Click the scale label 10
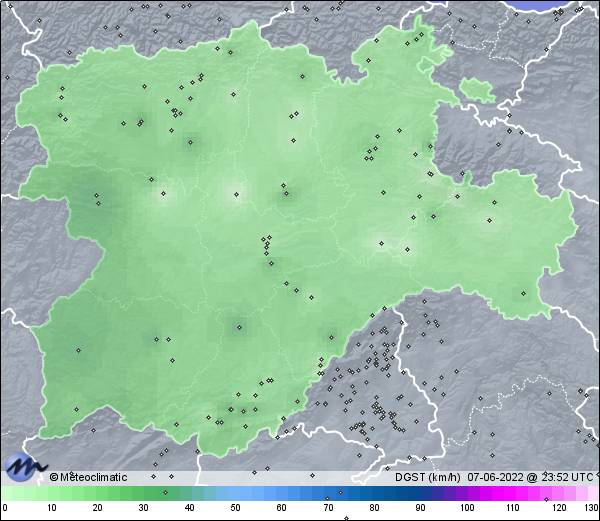 coord(52,508)
